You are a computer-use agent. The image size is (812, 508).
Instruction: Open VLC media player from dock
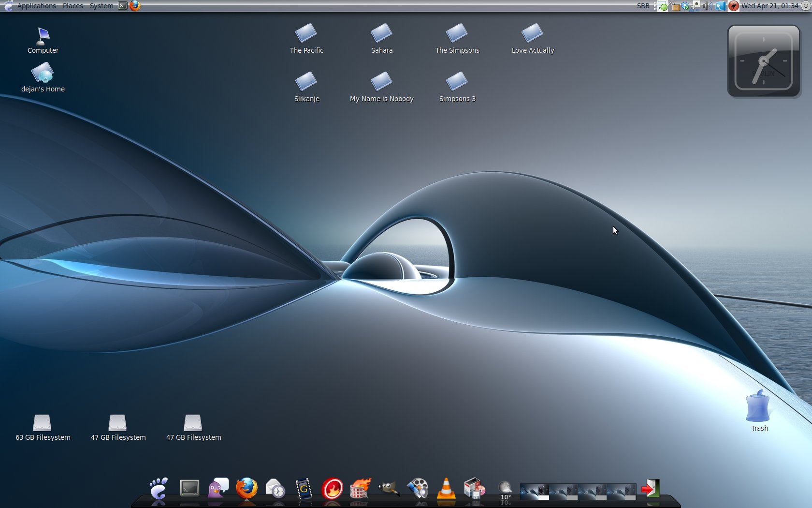446,488
